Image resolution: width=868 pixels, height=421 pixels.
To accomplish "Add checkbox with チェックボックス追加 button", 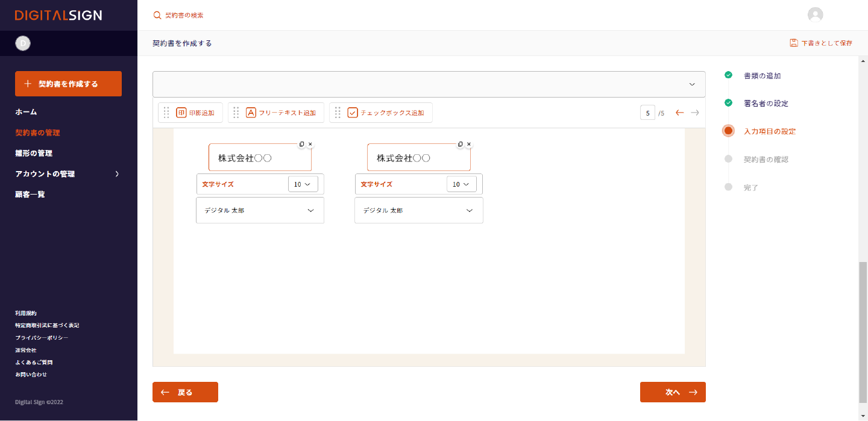I will [381, 113].
